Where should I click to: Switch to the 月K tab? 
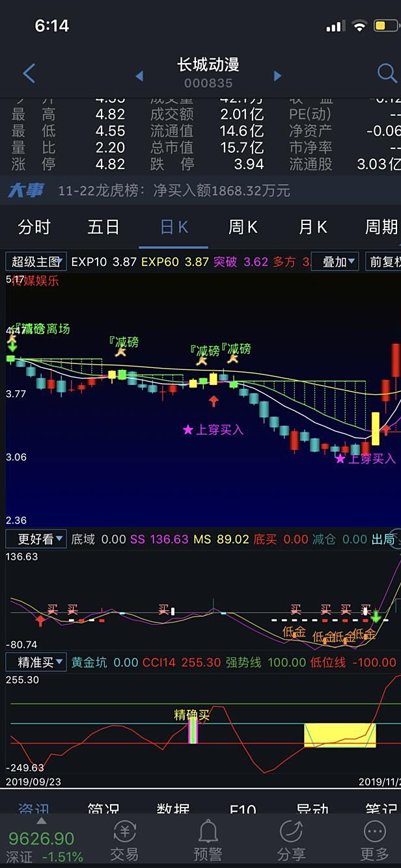(313, 227)
